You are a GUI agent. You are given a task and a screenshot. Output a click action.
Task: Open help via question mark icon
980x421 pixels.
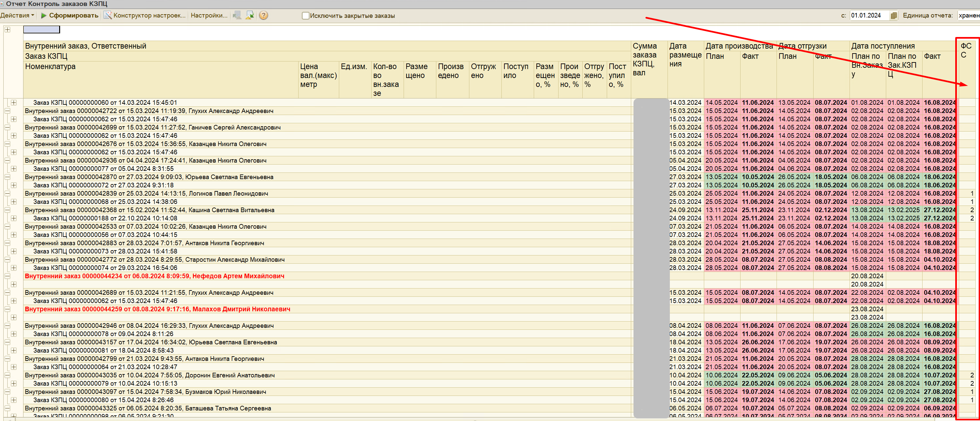coord(263,15)
